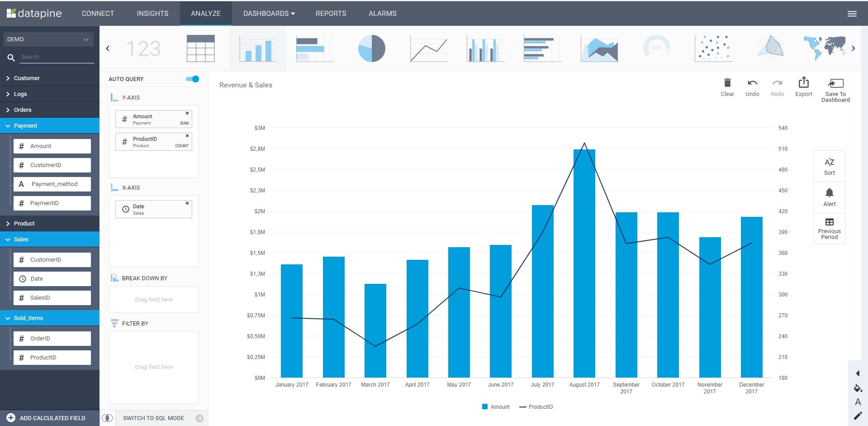868x426 pixels.
Task: Remove Date field from X-axis
Action: [x=187, y=203]
